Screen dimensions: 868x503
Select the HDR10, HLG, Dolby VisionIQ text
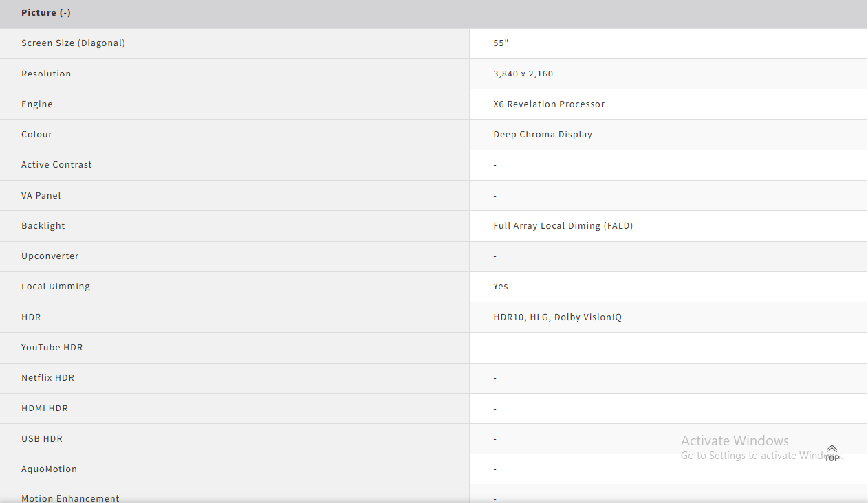[557, 317]
